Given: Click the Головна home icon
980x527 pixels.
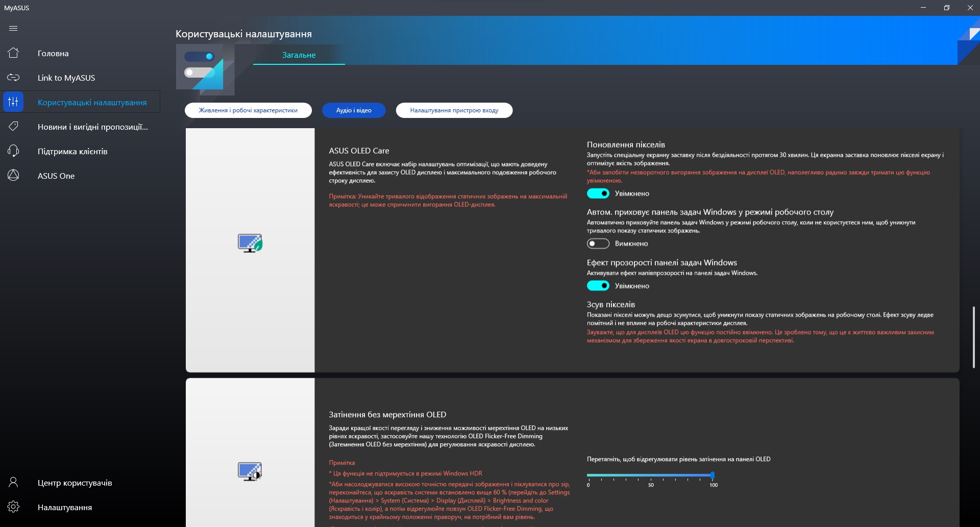Looking at the screenshot, I should (13, 53).
